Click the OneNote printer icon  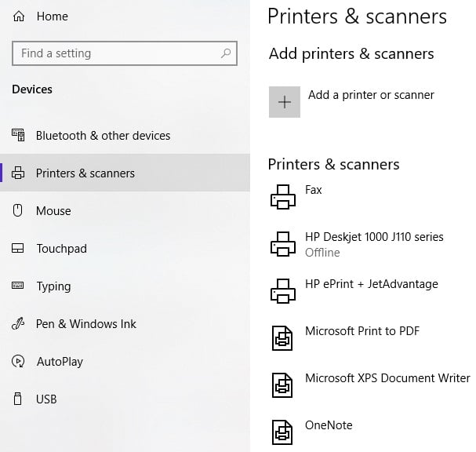(x=282, y=432)
